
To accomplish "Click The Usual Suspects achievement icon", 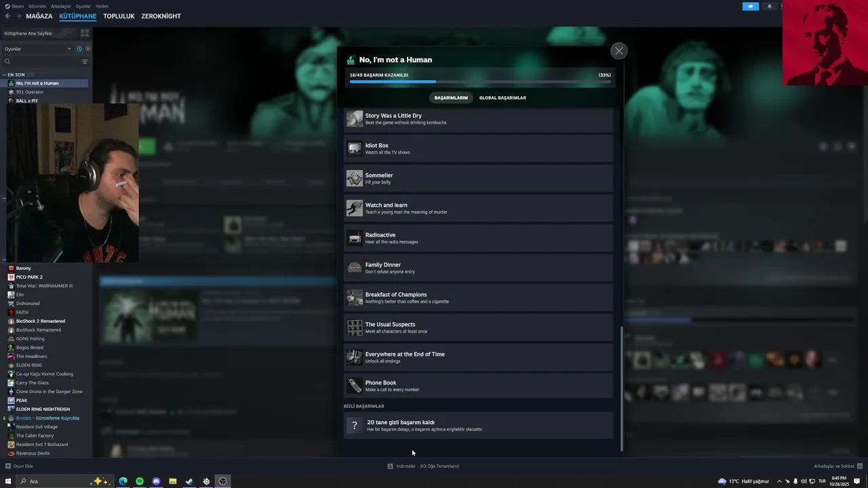I will (355, 327).
